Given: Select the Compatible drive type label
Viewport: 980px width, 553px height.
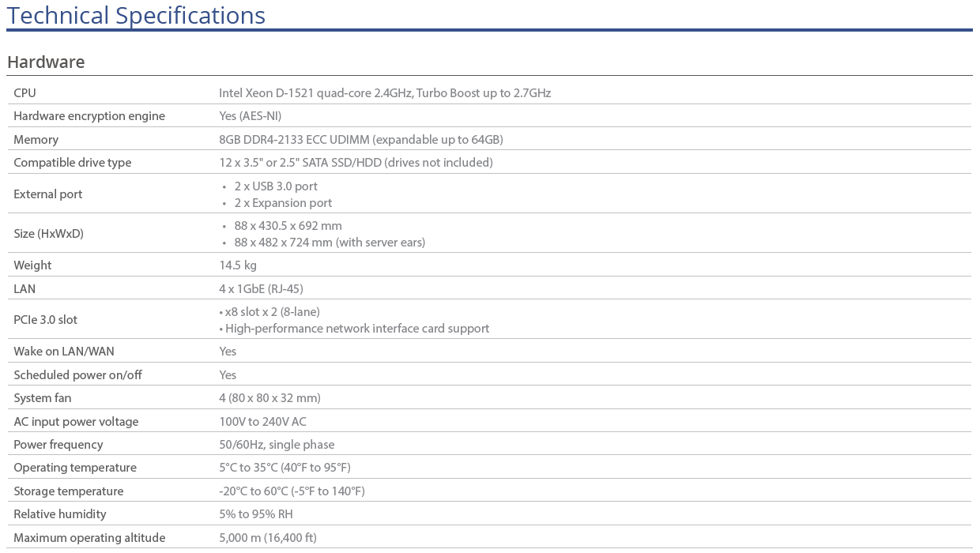Looking at the screenshot, I should (73, 163).
